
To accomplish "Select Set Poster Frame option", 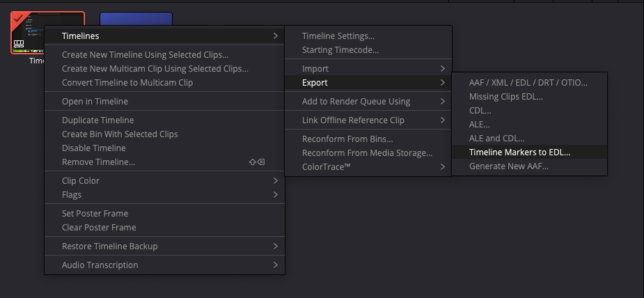I will [95, 214].
